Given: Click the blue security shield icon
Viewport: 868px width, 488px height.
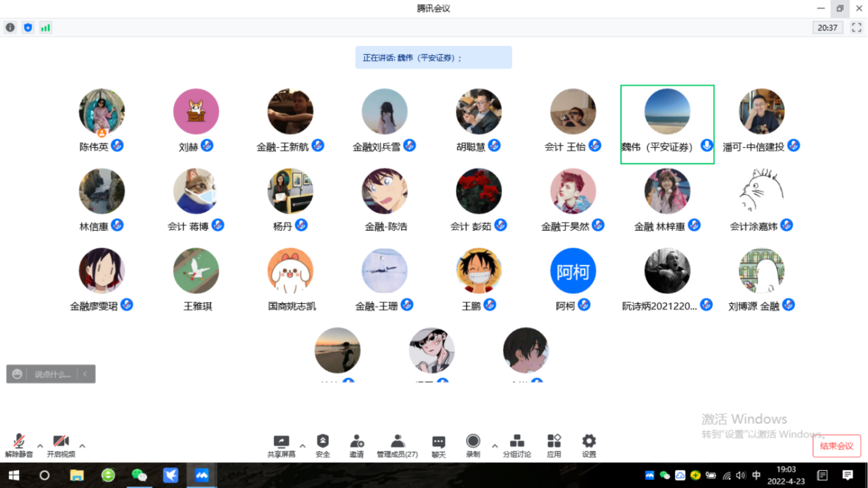Looking at the screenshot, I should point(28,28).
